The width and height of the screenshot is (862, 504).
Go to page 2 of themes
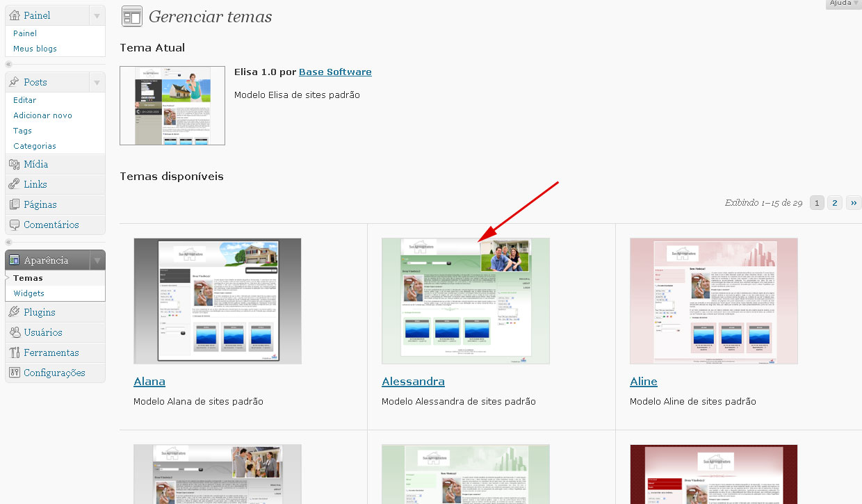point(835,203)
